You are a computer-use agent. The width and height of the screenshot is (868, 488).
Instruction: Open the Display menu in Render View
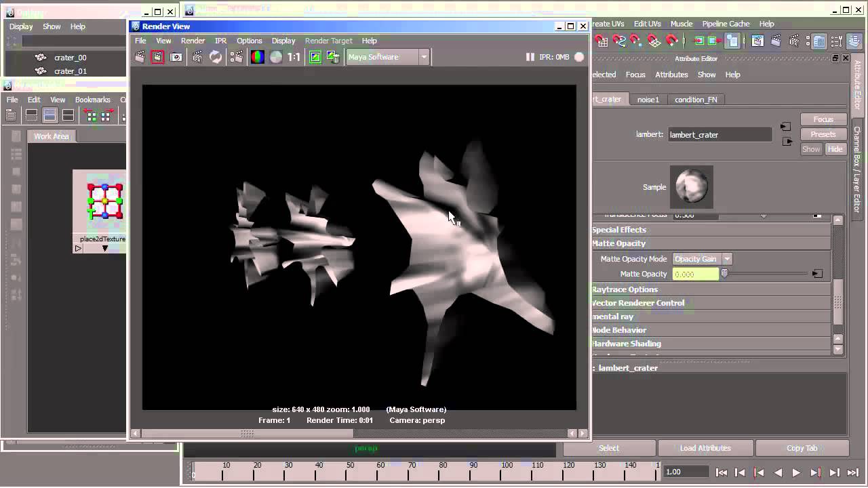click(x=283, y=41)
